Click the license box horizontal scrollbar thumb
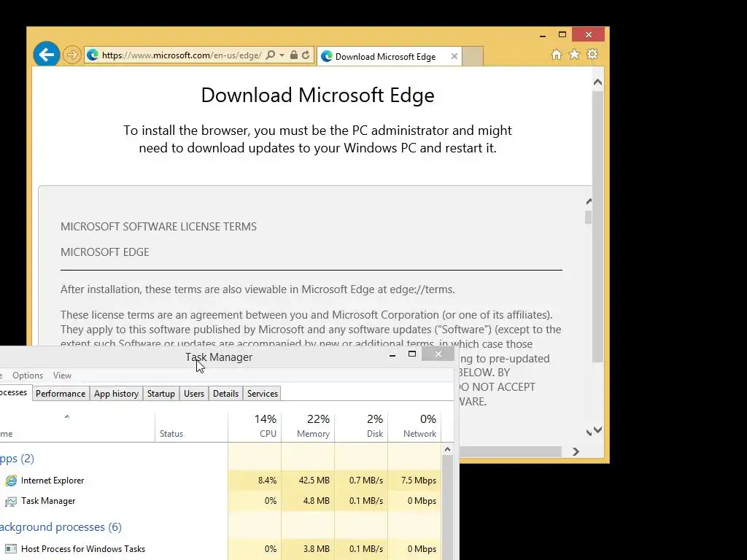Image resolution: width=747 pixels, height=560 pixels. 510,451
